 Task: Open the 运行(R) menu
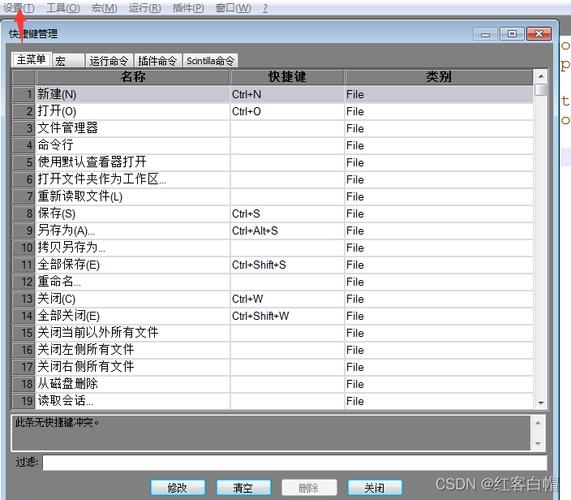point(145,8)
